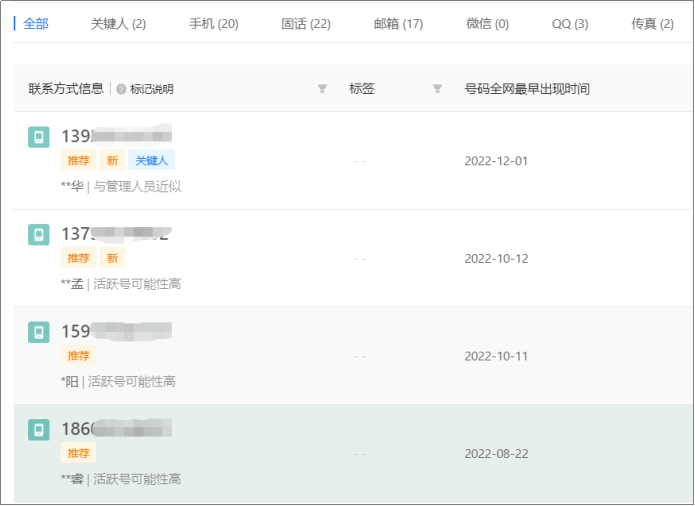This screenshot has width=695, height=506.
Task: Switch to the 关键人 (2) tab
Action: (x=118, y=23)
